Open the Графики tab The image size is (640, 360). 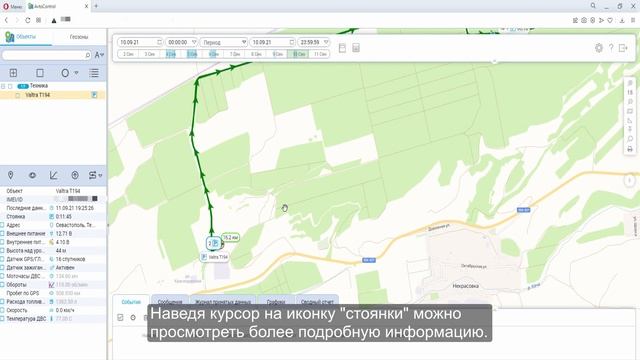point(276,302)
